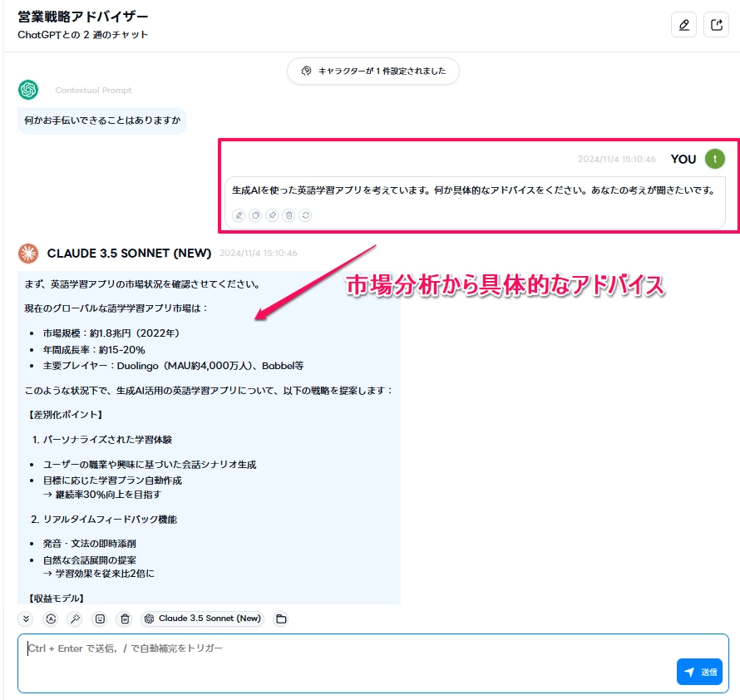This screenshot has width=740, height=700.
Task: Click the line リアルタイムフィードバック機能
Action: coord(110,520)
